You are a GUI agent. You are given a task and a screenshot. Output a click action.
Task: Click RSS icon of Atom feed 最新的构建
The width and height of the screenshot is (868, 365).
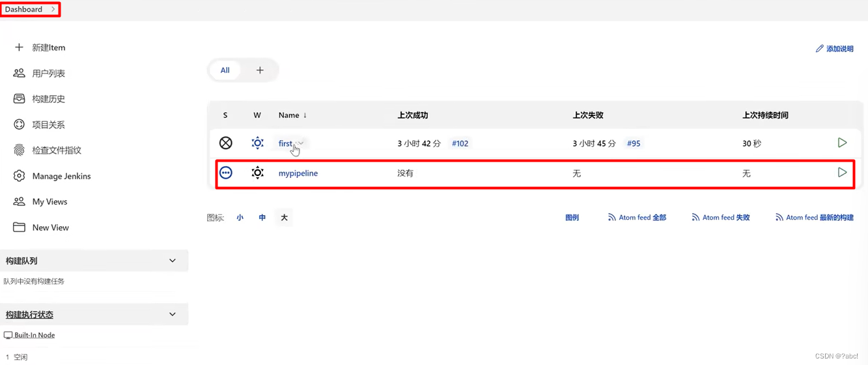coord(779,218)
